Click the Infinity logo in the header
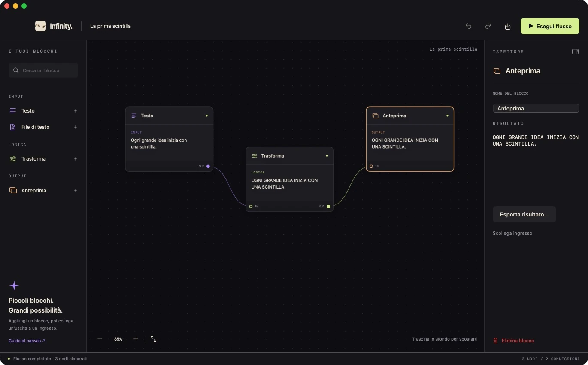The height and width of the screenshot is (365, 588). 54,26
